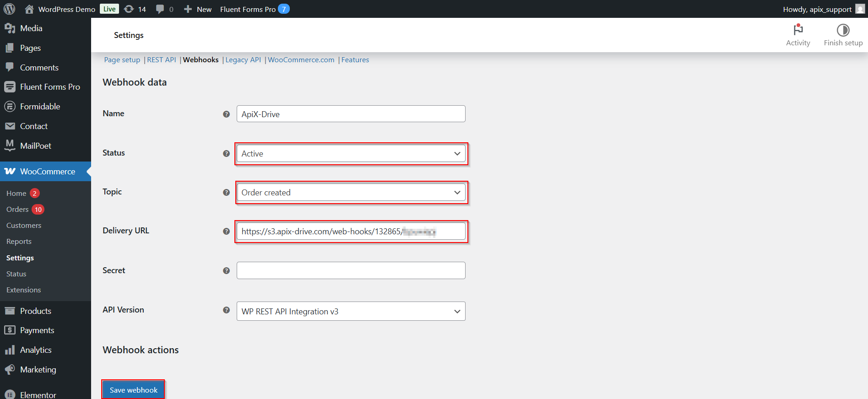Open Topic dropdown showing Order created
The width and height of the screenshot is (868, 399).
click(351, 193)
